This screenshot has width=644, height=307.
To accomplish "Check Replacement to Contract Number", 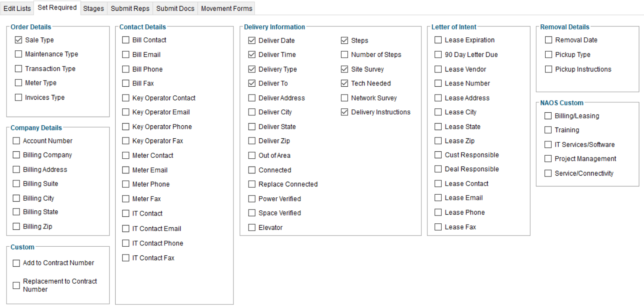I will click(x=16, y=285).
